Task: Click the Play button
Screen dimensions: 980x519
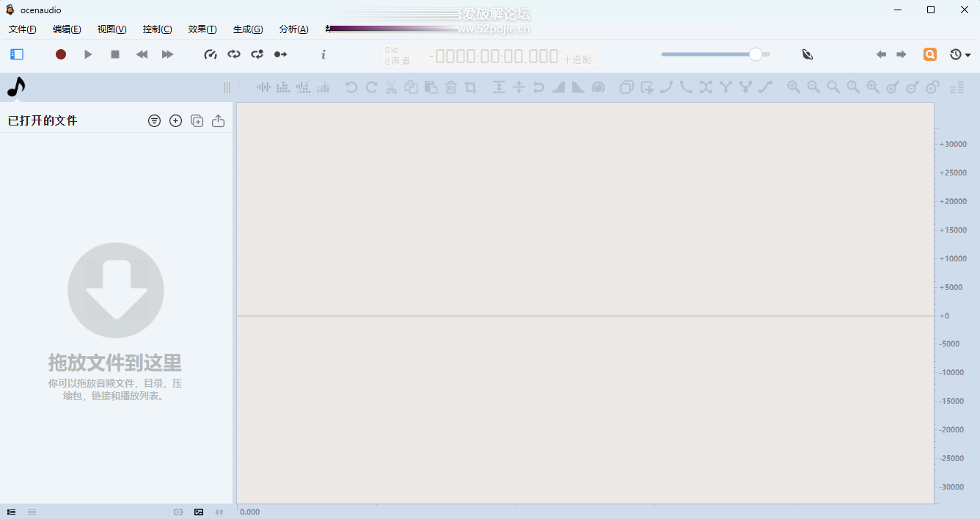Action: point(88,54)
